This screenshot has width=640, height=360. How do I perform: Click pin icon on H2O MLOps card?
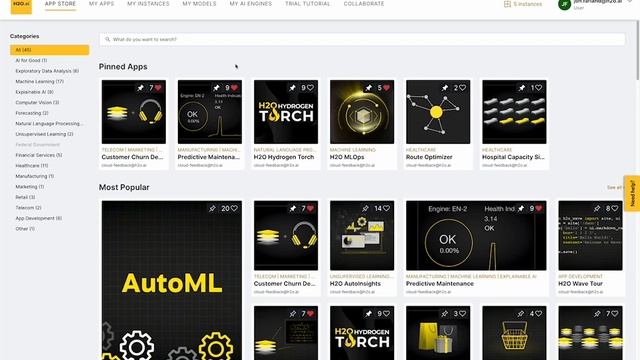click(369, 88)
